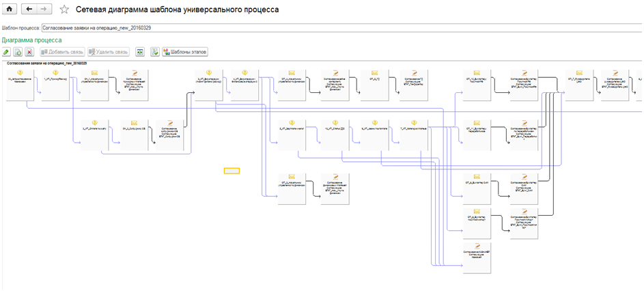Select the envelope node third in top row
This screenshot has height=291, width=644.
94,84
